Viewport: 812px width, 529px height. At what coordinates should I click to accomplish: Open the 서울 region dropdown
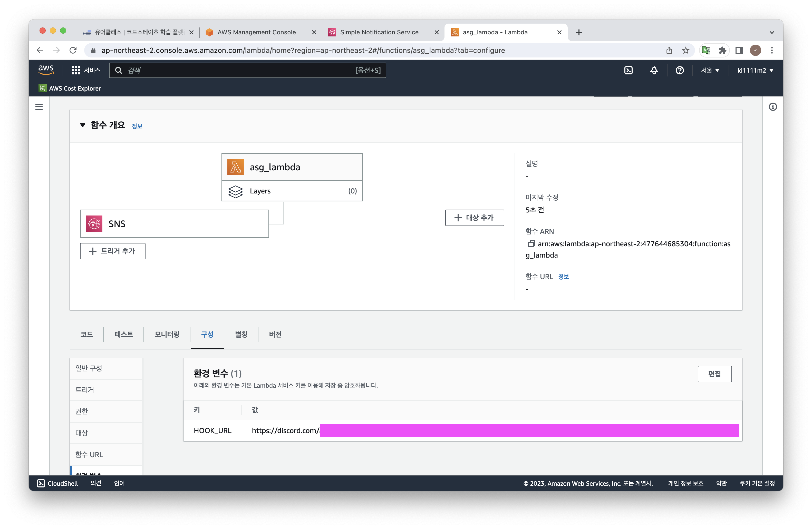click(710, 70)
